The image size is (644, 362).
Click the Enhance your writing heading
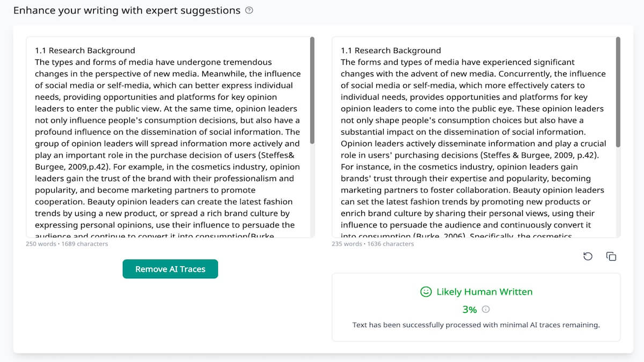pos(127,10)
